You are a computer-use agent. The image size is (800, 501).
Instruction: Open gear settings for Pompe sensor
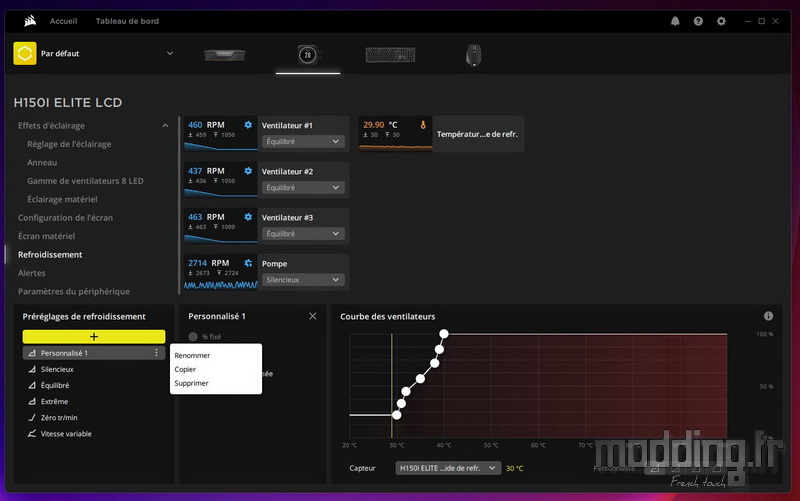[x=248, y=263]
